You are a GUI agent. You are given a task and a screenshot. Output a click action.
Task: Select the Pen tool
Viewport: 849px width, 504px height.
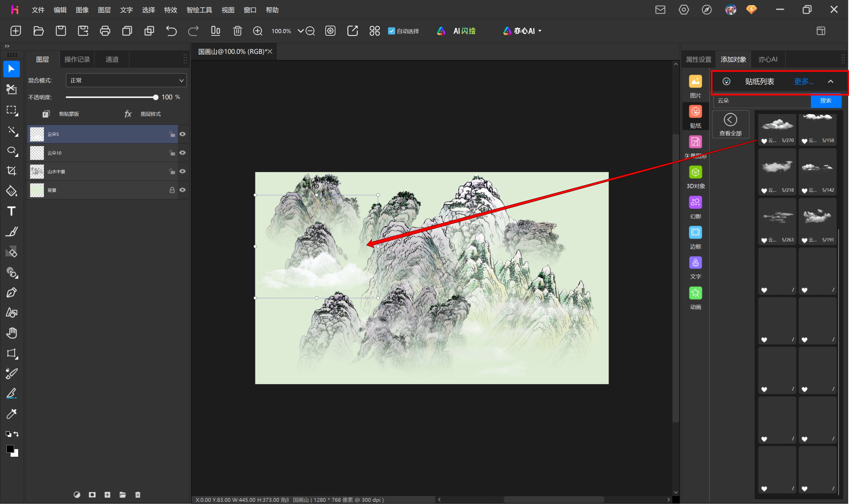tap(12, 292)
